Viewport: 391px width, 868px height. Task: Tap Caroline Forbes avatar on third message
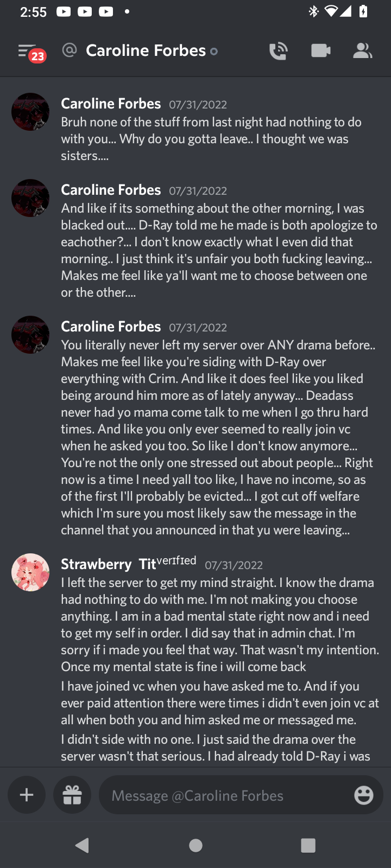coord(30,335)
